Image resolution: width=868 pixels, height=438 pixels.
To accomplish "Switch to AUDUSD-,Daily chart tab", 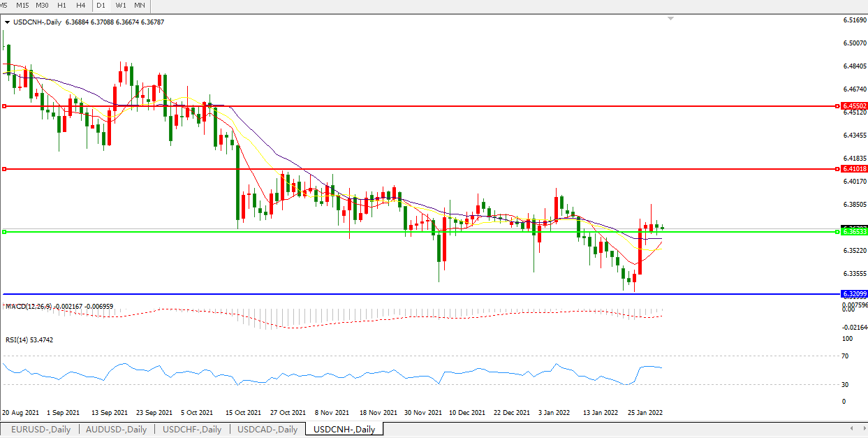I will pyautogui.click(x=117, y=430).
